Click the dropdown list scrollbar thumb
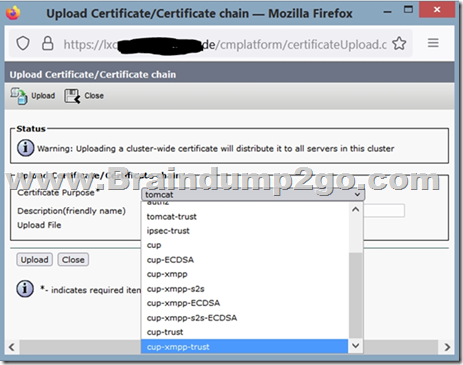 (355, 295)
